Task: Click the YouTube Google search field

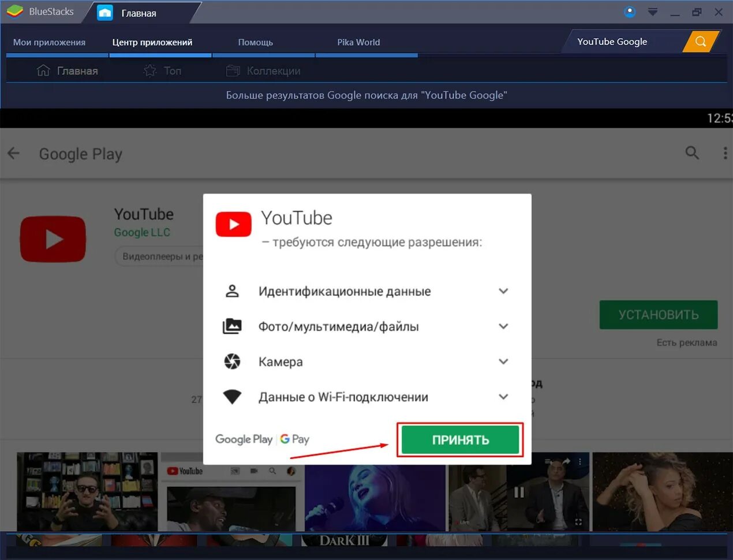Action: [624, 42]
